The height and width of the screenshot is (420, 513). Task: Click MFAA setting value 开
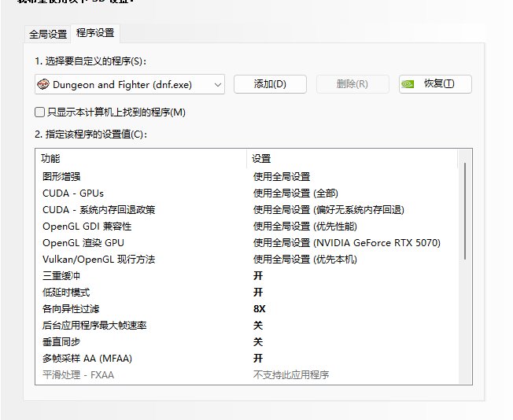[258, 358]
